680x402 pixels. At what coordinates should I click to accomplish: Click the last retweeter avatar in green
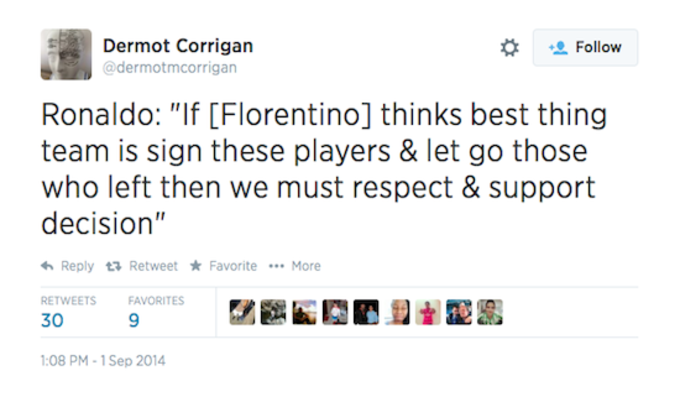490,312
